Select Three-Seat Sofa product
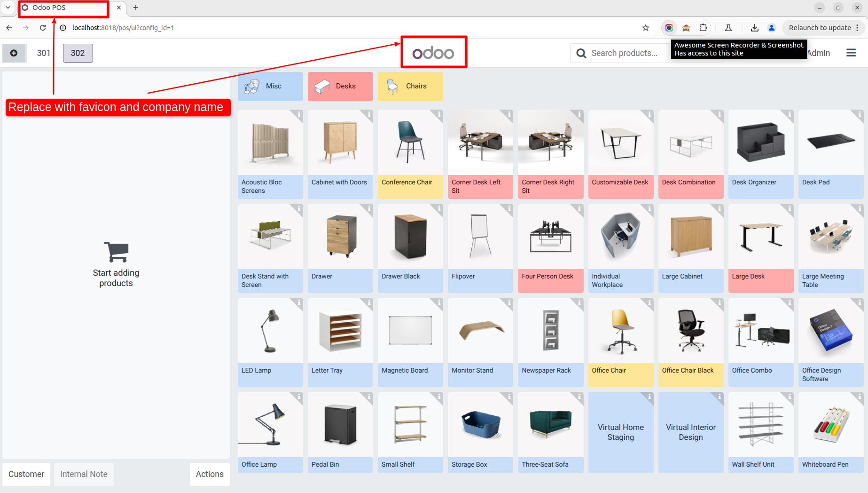The width and height of the screenshot is (868, 493). (550, 432)
